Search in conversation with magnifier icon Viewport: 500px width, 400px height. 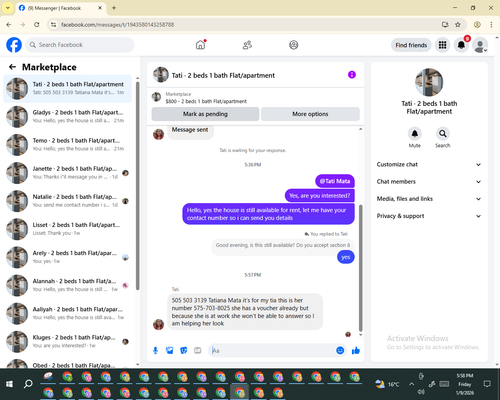pyautogui.click(x=443, y=134)
